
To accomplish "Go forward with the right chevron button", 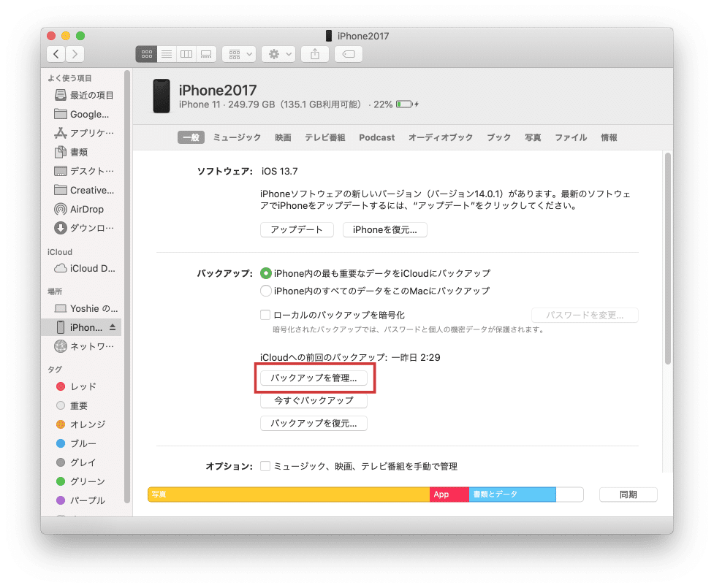I will [75, 54].
